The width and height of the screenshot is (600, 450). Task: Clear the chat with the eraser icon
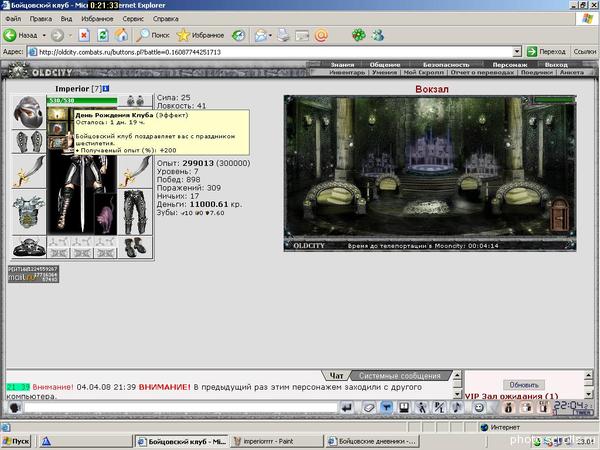369,408
